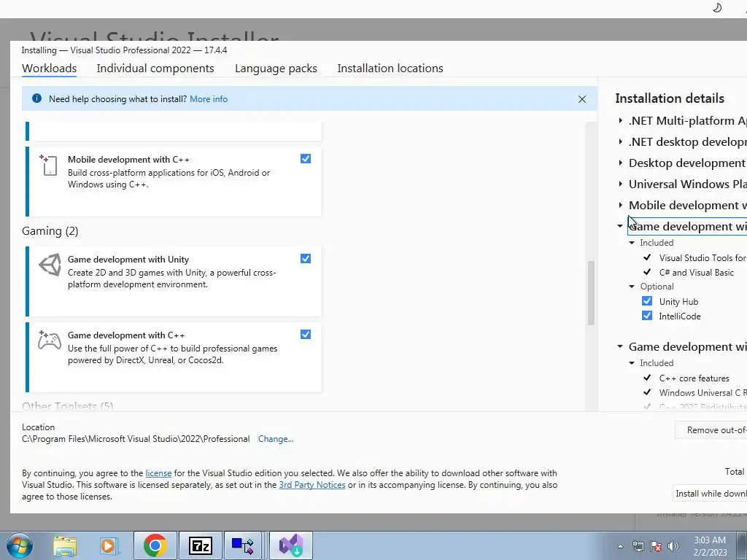747x560 pixels.
Task: Click the C++ core features item
Action: pos(694,378)
